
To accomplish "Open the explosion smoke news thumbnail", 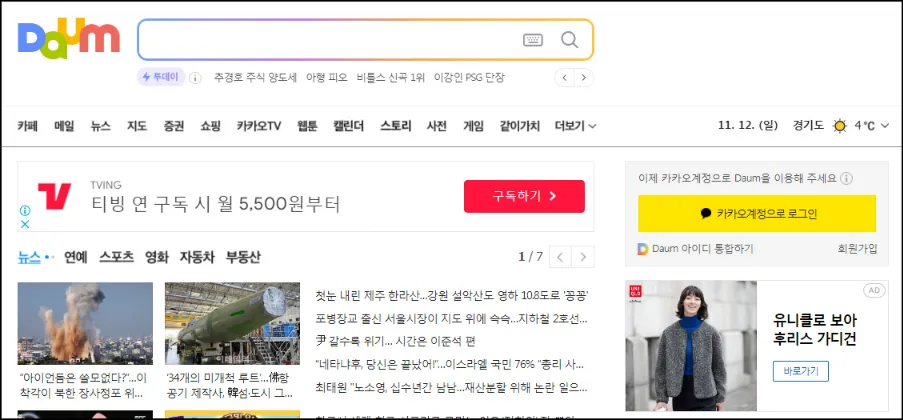I will (x=85, y=323).
